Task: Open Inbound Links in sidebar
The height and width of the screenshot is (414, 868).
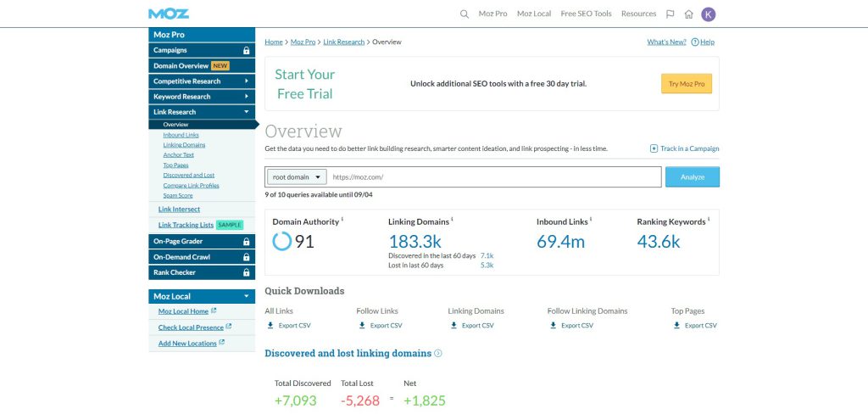Action: (181, 135)
